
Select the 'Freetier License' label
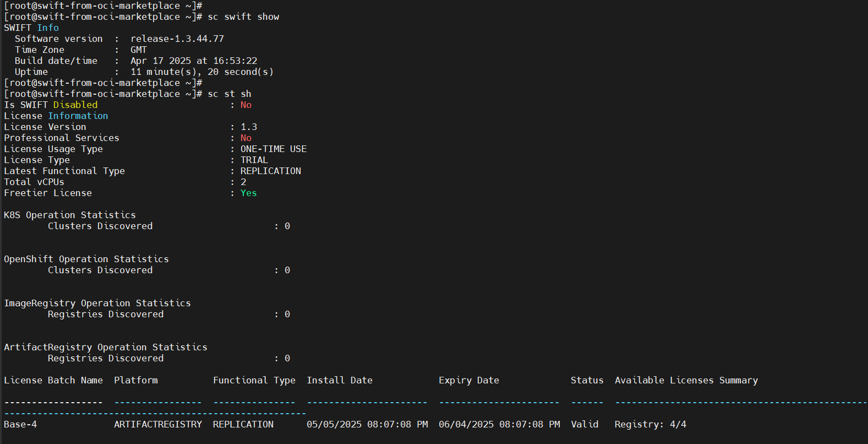(x=48, y=193)
